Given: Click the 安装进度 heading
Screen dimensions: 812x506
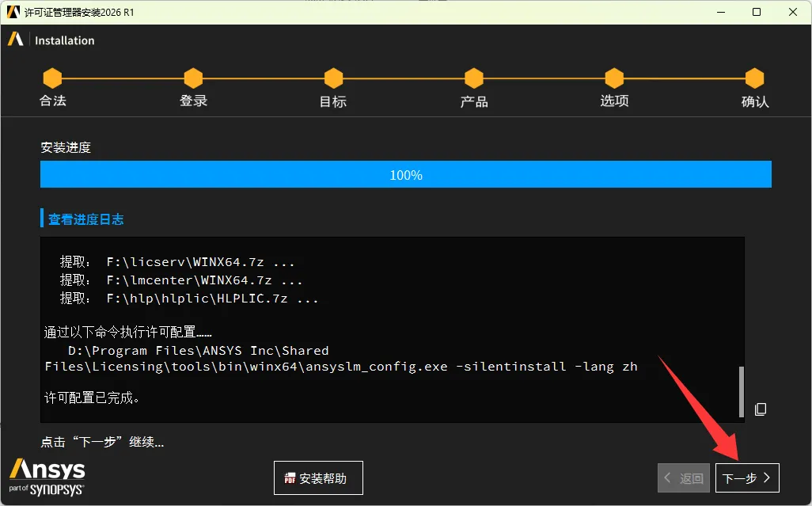Looking at the screenshot, I should click(66, 147).
